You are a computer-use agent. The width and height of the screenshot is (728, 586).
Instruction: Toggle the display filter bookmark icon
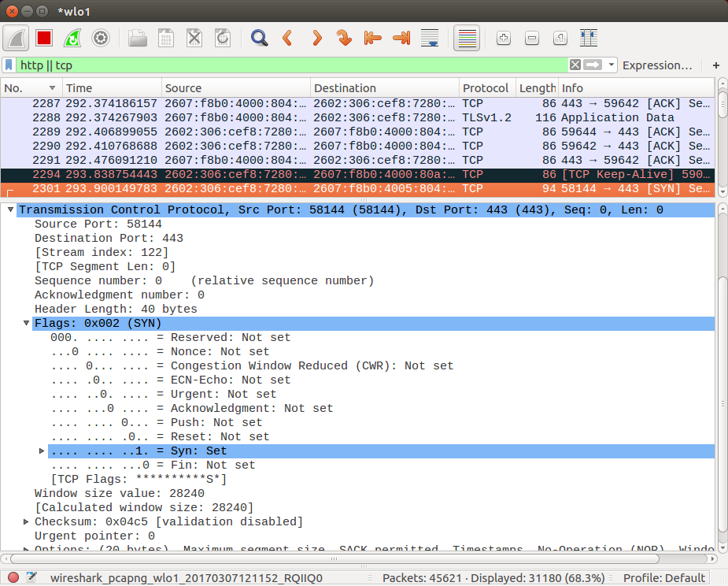9,65
